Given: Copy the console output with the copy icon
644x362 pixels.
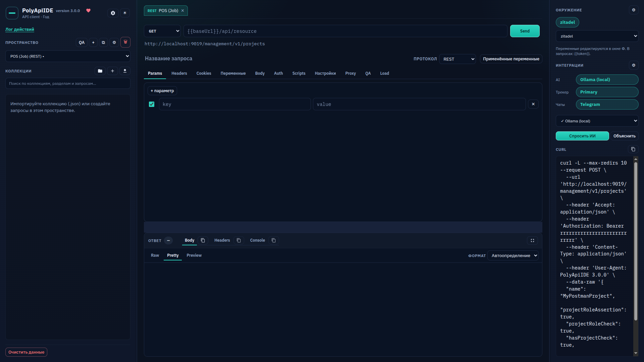Looking at the screenshot, I should [274, 240].
